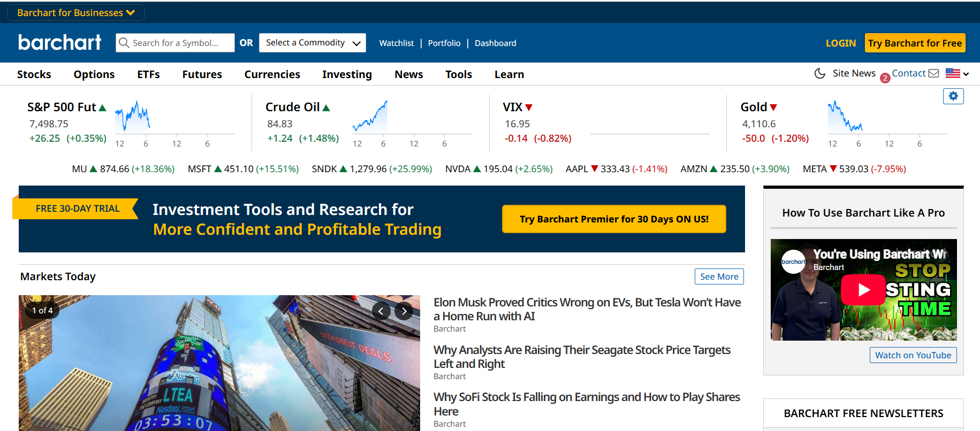The height and width of the screenshot is (431, 980).
Task: Open the Select a Commodity dropdown
Action: pyautogui.click(x=313, y=43)
